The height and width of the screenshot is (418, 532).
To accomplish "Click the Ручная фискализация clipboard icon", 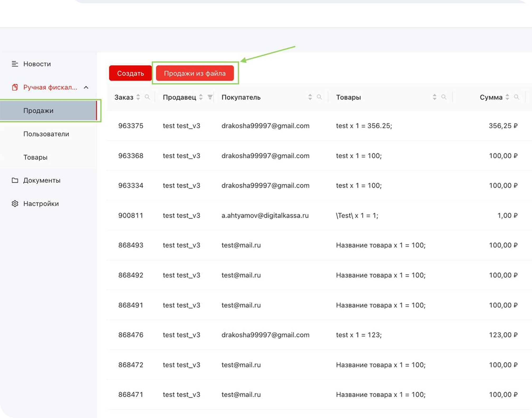I will [15, 87].
